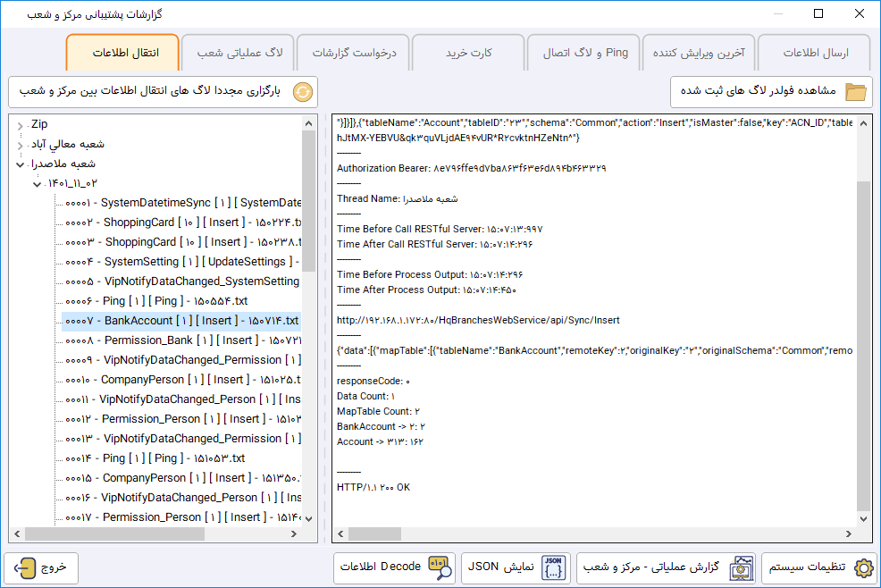Expand the Zip tree node
The image size is (881, 588).
click(21, 124)
